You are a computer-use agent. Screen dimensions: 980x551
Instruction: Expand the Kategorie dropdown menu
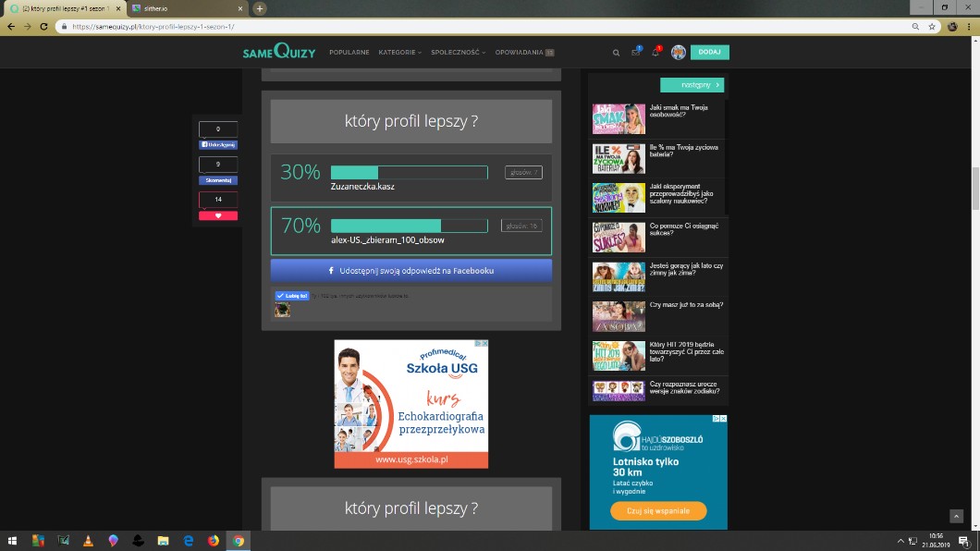399,53
